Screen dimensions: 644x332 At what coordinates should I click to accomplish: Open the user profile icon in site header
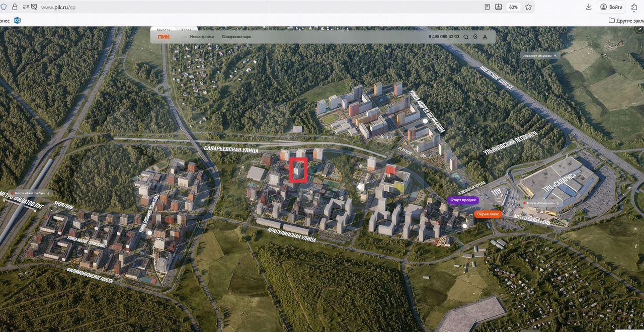pyautogui.click(x=485, y=37)
